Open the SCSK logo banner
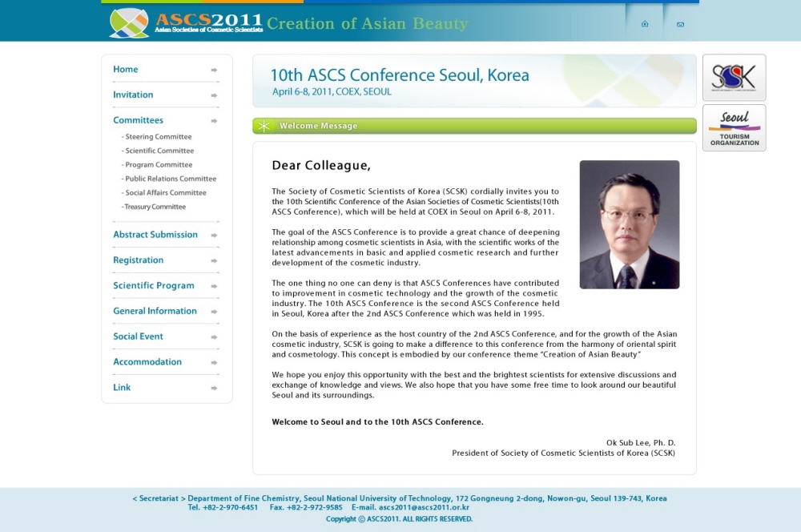This screenshot has width=801, height=532. tap(734, 78)
